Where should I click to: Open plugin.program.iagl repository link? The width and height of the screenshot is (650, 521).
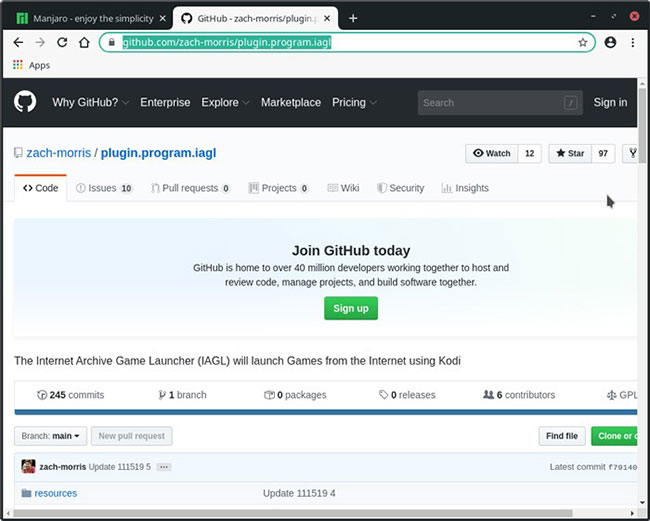[x=158, y=153]
